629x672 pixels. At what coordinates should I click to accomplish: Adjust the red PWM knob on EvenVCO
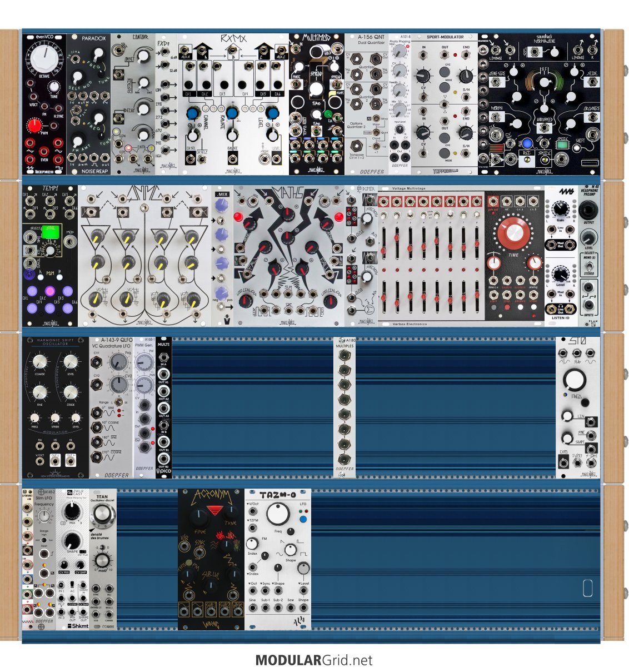tap(35, 127)
